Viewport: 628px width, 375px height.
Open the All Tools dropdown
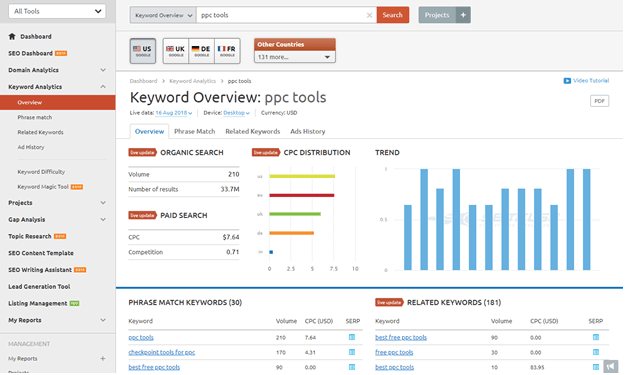pyautogui.click(x=57, y=11)
